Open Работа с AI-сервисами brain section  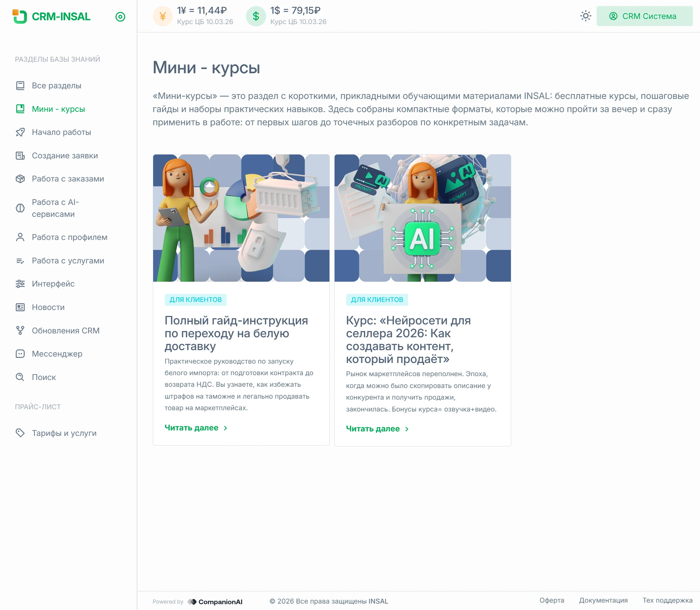coord(55,208)
